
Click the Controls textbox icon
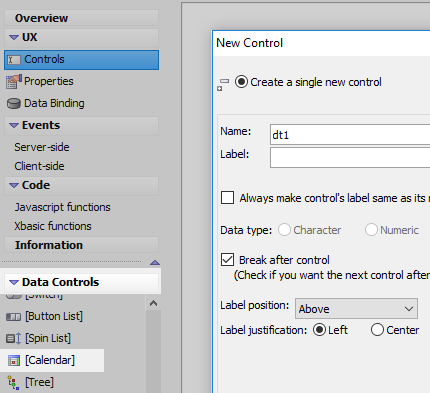click(x=14, y=60)
